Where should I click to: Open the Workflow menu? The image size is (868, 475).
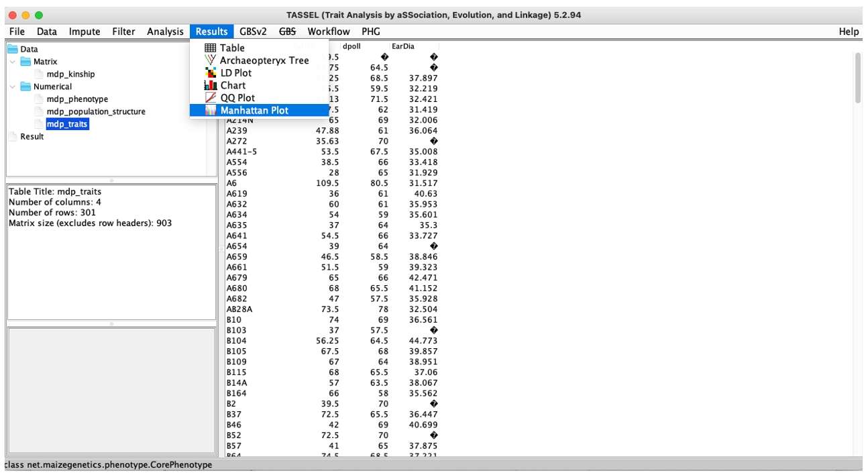(x=329, y=32)
